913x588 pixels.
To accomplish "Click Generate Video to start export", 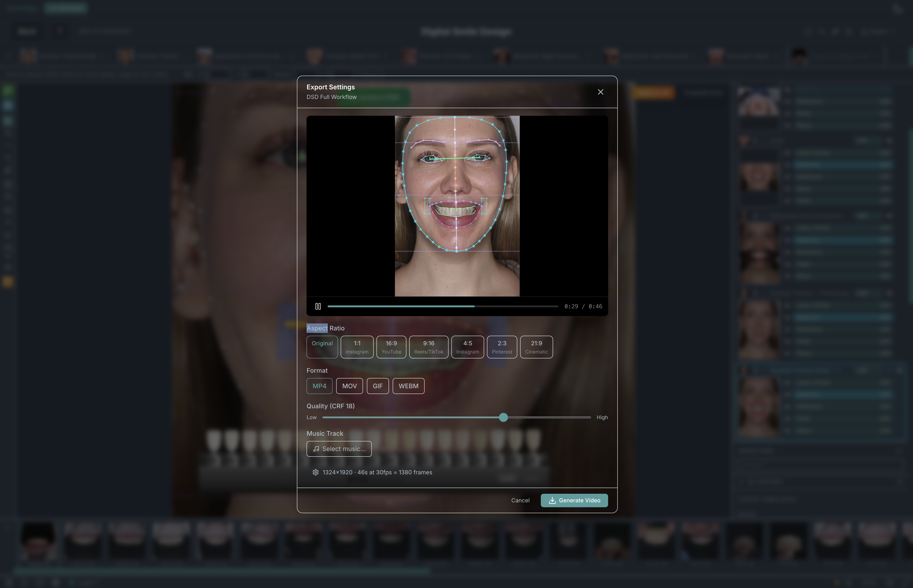I will pos(574,500).
